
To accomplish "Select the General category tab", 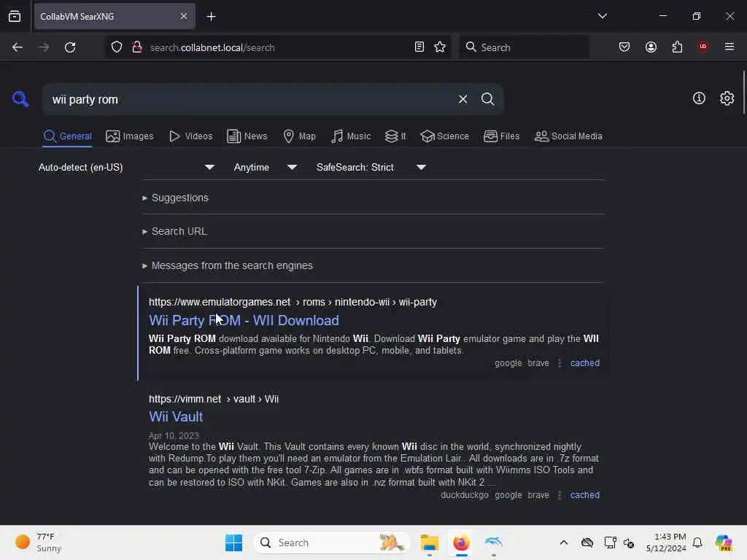I will (x=67, y=136).
